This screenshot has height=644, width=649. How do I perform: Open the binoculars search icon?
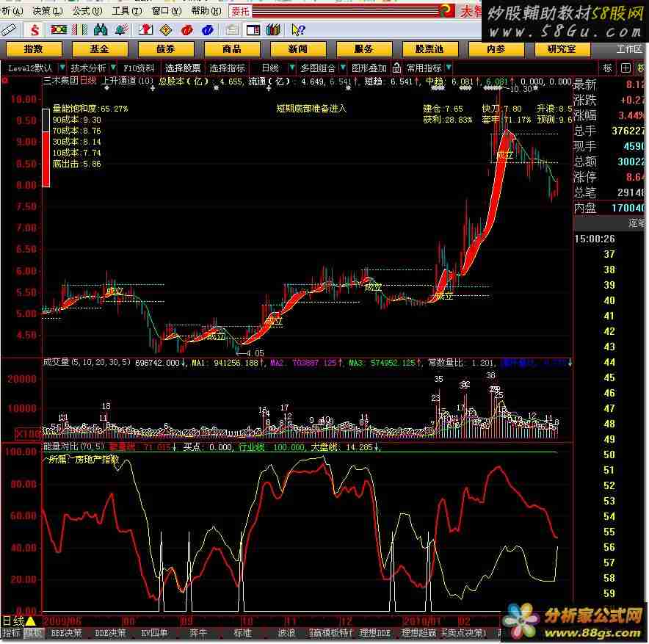(x=101, y=29)
